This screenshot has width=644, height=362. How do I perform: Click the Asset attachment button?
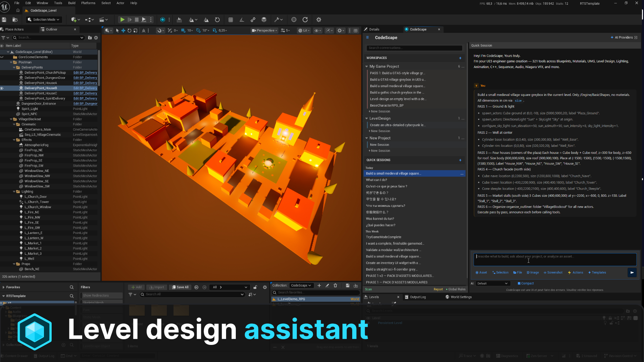point(481,273)
